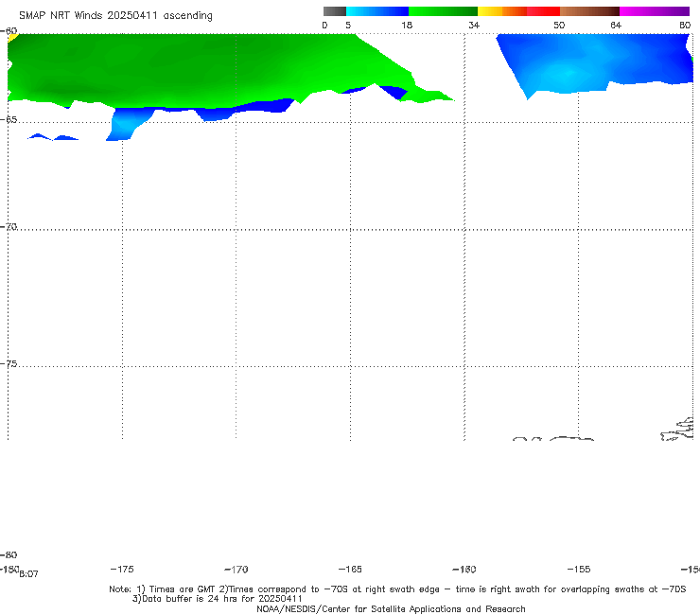This screenshot has width=700, height=615.
Task: Select the gray segment of the wind color bar
Action: 335,11
